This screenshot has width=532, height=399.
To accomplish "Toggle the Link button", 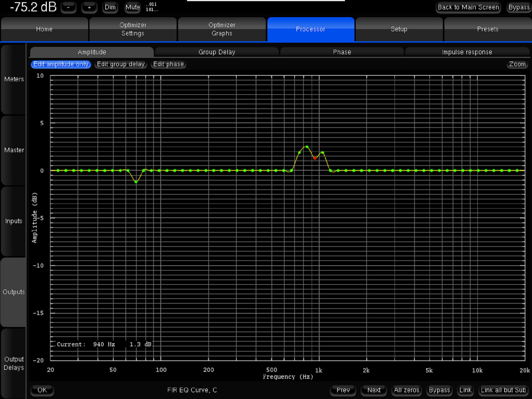I will (x=465, y=390).
